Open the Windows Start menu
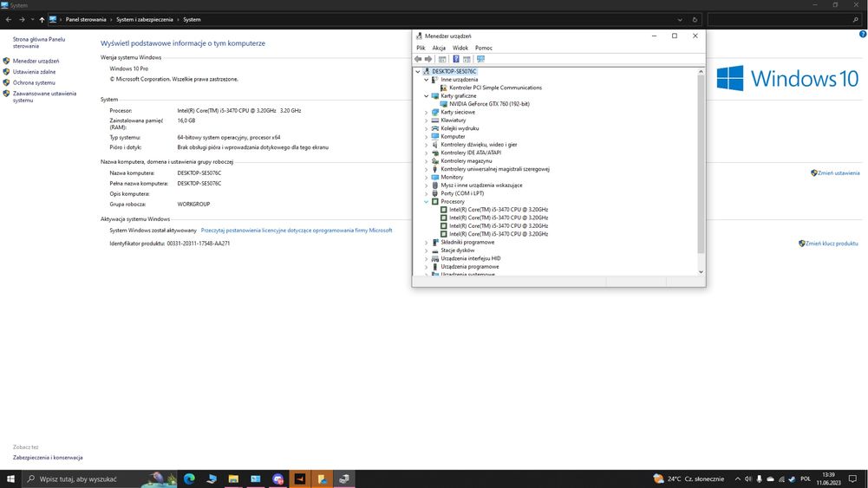This screenshot has width=868, height=488. pyautogui.click(x=10, y=478)
